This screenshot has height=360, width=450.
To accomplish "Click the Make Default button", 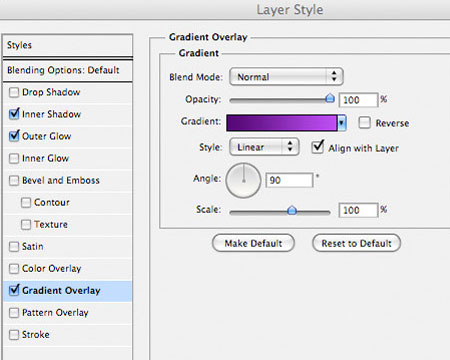I will (x=253, y=243).
